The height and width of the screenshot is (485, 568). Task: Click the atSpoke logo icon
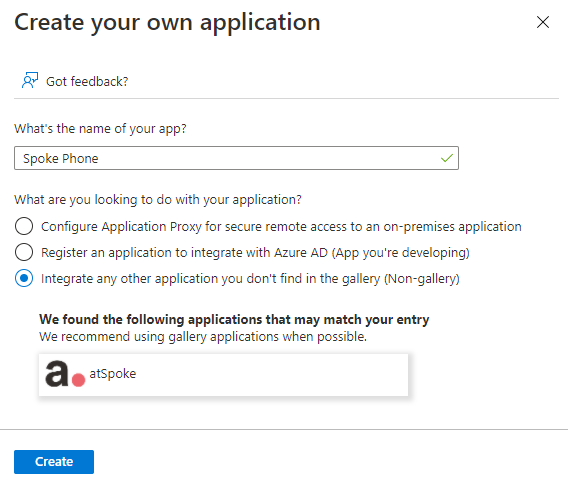coord(65,374)
